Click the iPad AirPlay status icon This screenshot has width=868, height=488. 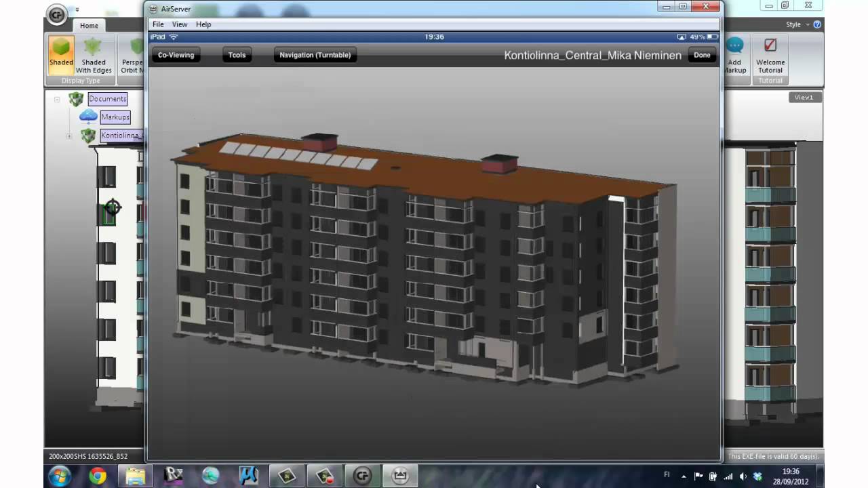(x=682, y=37)
